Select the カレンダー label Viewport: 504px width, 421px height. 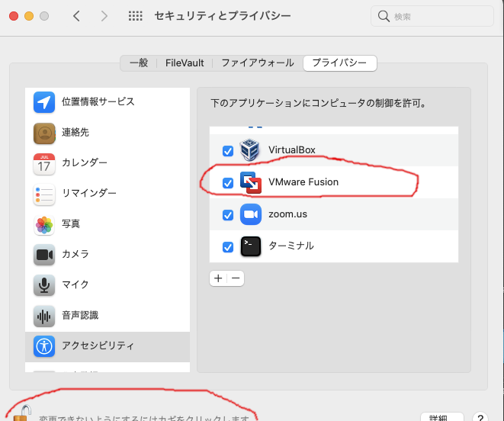coord(85,162)
